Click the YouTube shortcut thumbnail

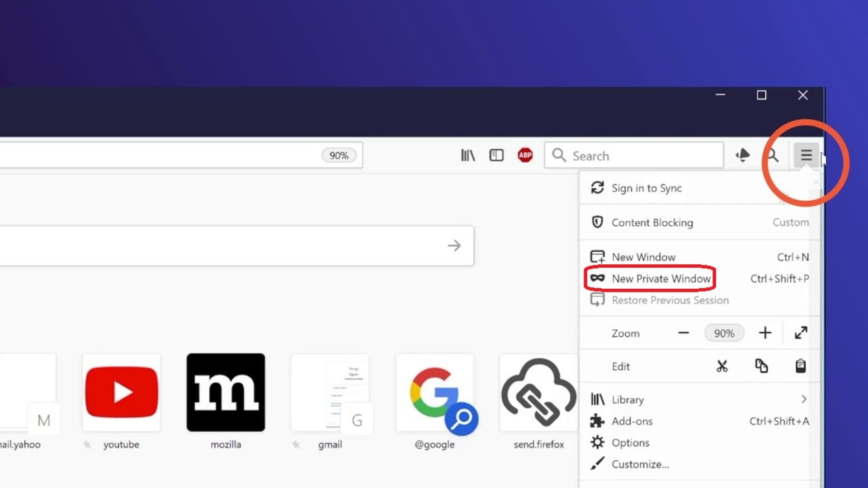[x=121, y=392]
